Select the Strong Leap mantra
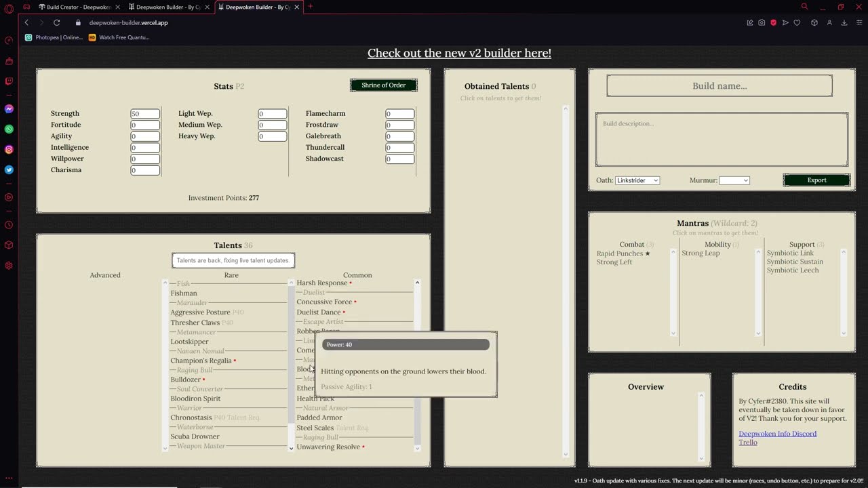This screenshot has height=488, width=868. (x=701, y=253)
